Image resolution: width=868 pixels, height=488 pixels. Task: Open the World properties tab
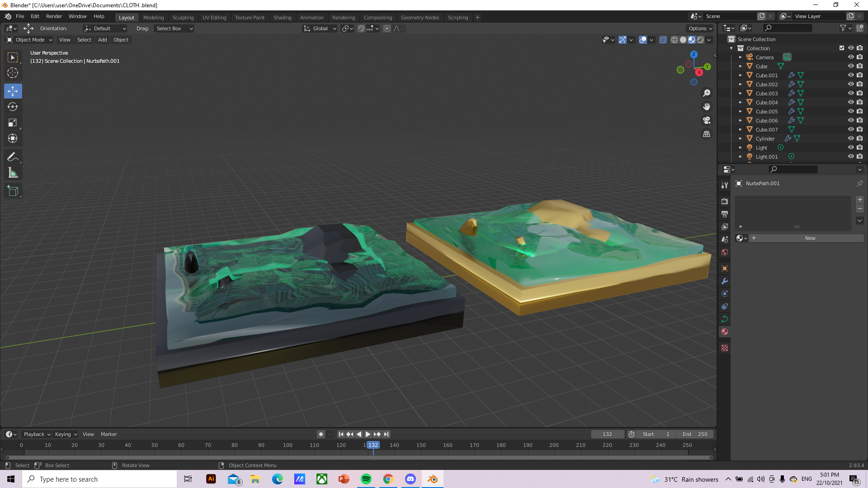[x=725, y=252]
